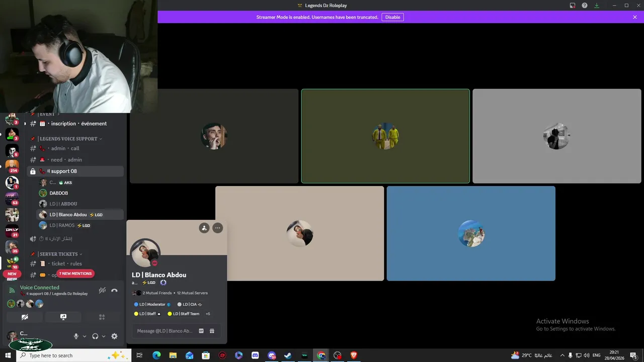This screenshot has height=362, width=644.
Task: Click the add friend icon on profile popup
Action: pyautogui.click(x=204, y=228)
